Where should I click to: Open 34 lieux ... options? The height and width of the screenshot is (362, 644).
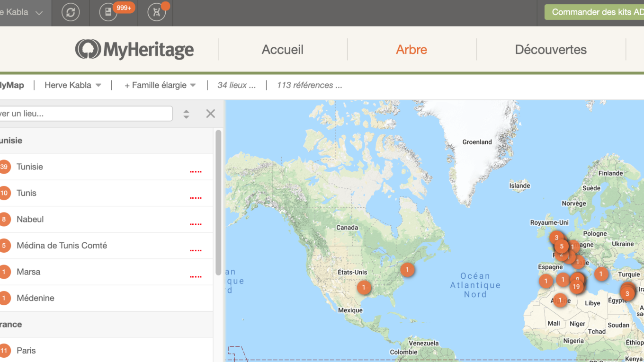(x=236, y=85)
